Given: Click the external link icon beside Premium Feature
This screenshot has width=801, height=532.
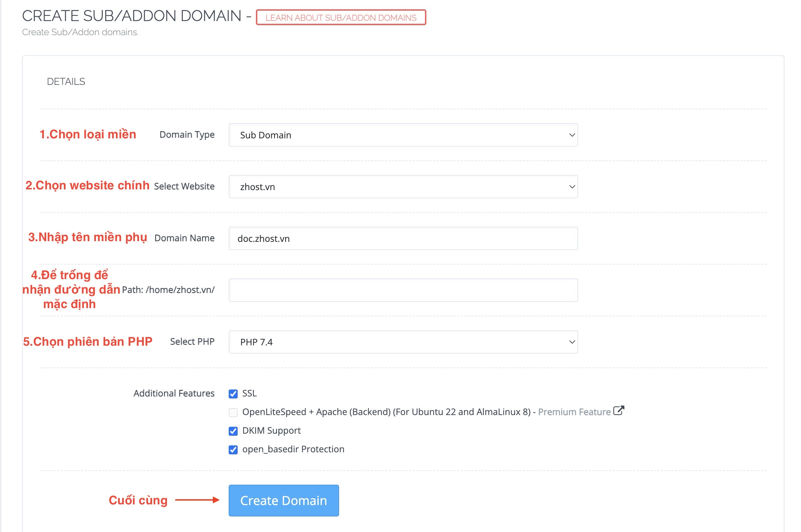Looking at the screenshot, I should 619,411.
